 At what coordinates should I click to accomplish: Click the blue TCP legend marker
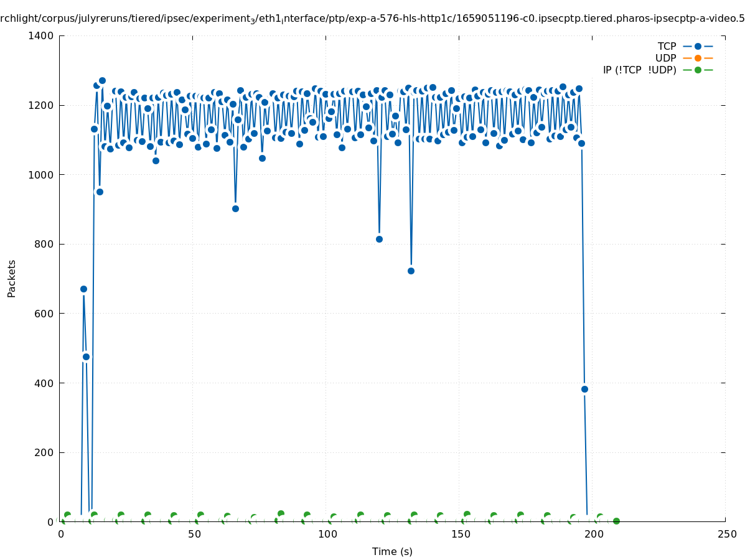point(698,46)
